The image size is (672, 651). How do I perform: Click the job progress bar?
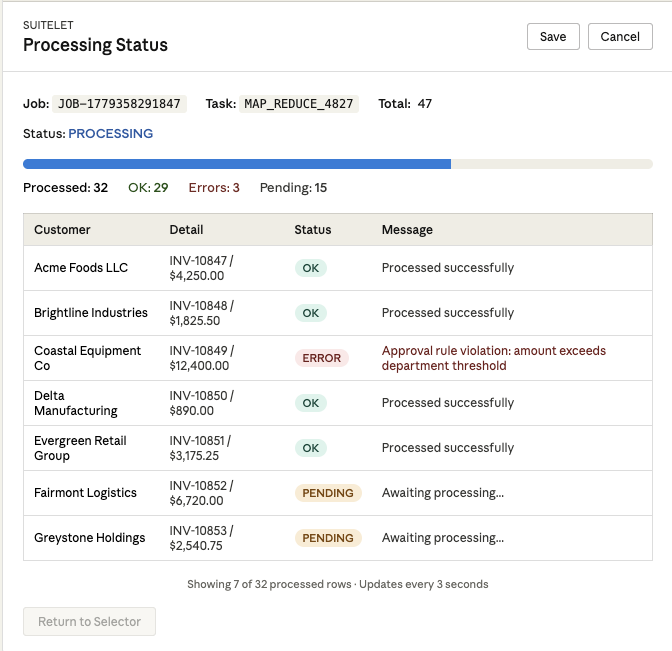click(338, 164)
